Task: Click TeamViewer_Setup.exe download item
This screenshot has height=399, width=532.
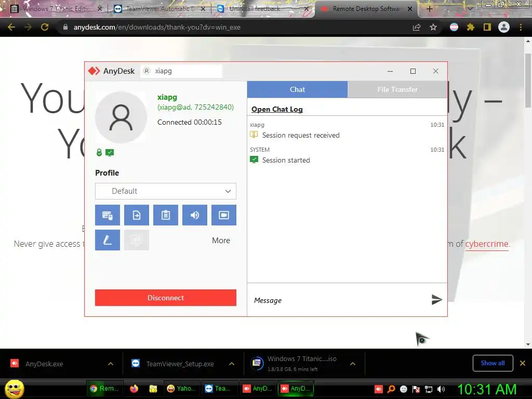Action: [180, 364]
